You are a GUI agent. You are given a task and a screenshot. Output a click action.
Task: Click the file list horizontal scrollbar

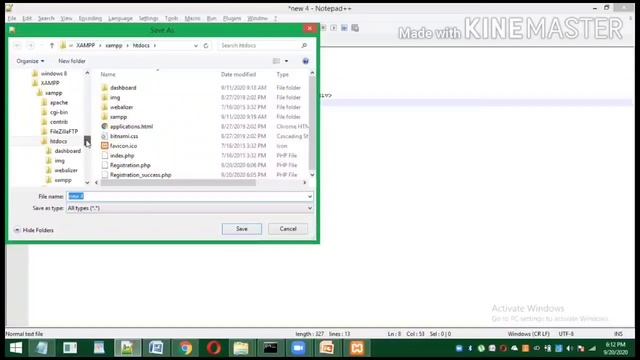pos(178,182)
